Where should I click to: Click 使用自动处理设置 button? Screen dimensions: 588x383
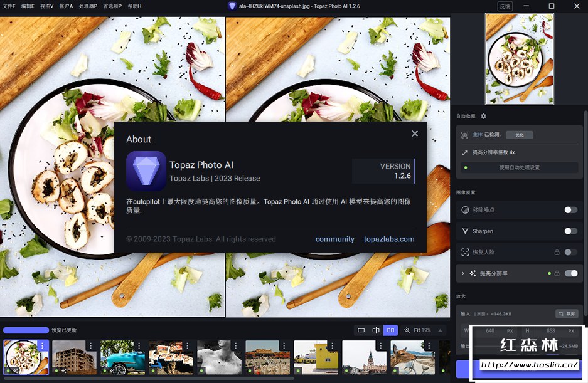[520, 167]
